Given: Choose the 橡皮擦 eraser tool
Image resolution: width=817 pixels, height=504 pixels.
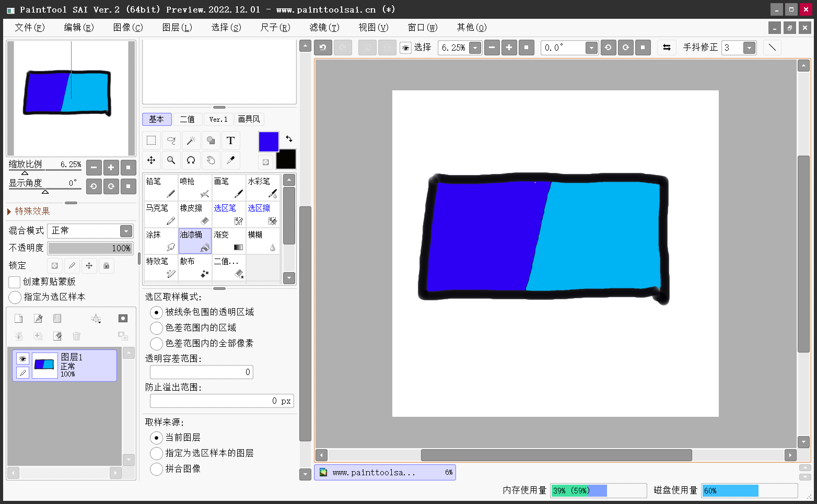Looking at the screenshot, I should point(195,214).
